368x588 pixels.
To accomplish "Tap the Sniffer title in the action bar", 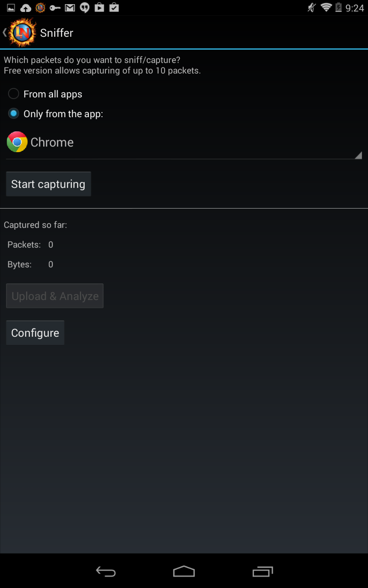I will click(57, 33).
